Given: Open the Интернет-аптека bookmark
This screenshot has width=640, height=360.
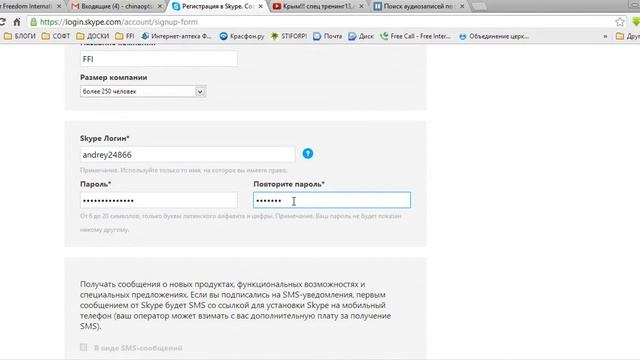Looking at the screenshot, I should pyautogui.click(x=176, y=36).
